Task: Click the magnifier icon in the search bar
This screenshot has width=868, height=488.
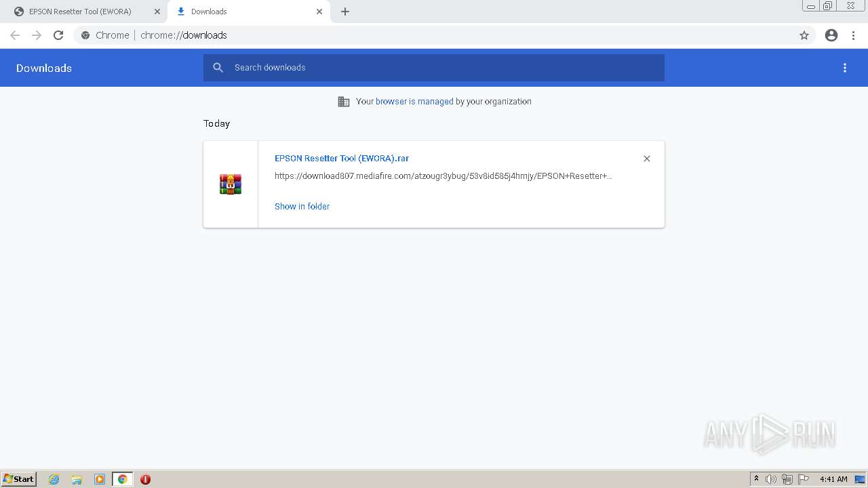Action: [x=218, y=68]
